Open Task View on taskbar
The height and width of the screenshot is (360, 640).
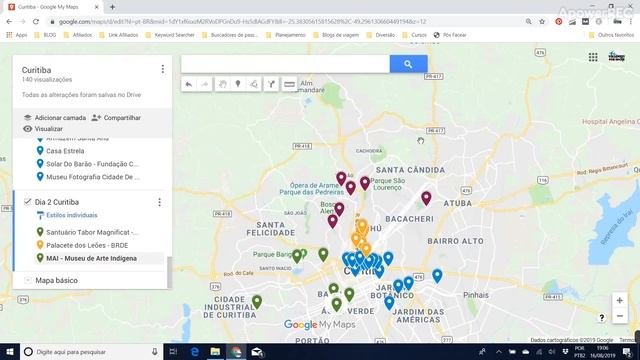pyautogui.click(x=173, y=352)
